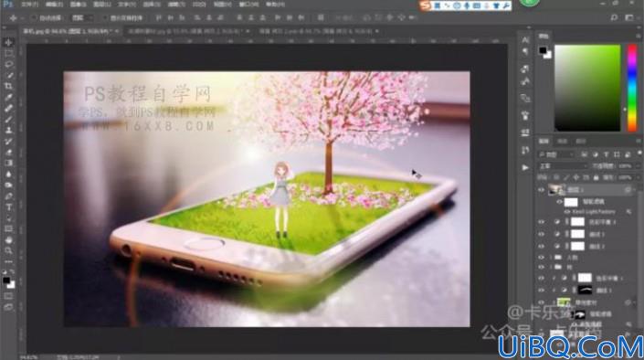
Task: Toggle layer filtering on/off switch
Action: tap(639, 154)
